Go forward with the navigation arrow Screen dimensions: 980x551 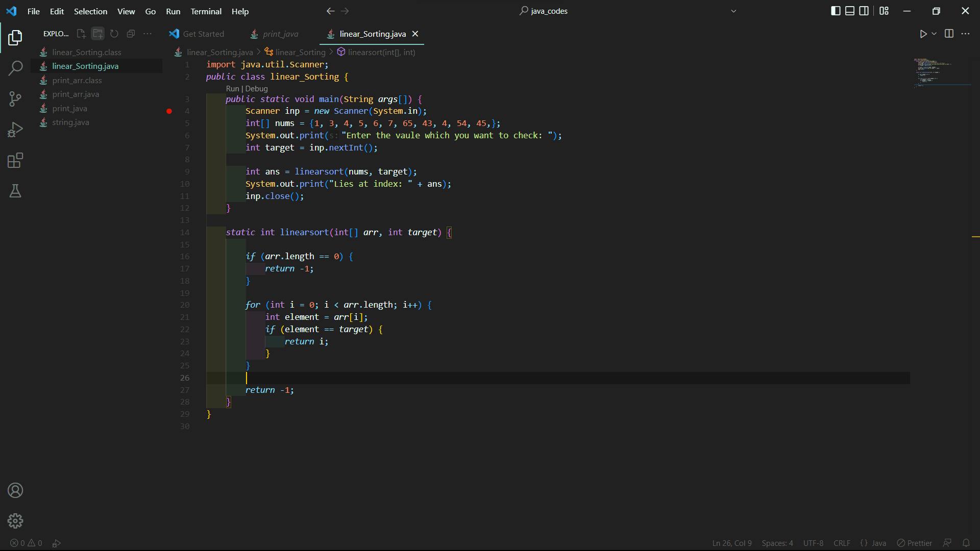(x=345, y=11)
